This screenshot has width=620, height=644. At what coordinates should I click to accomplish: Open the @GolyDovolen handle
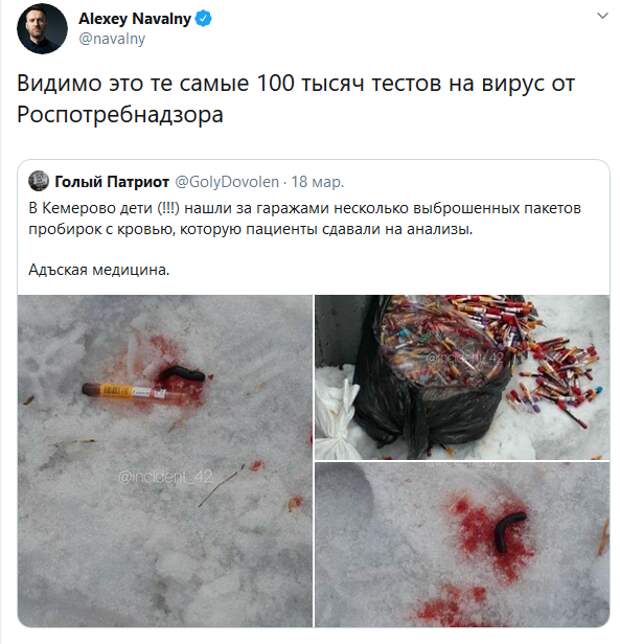(x=227, y=182)
